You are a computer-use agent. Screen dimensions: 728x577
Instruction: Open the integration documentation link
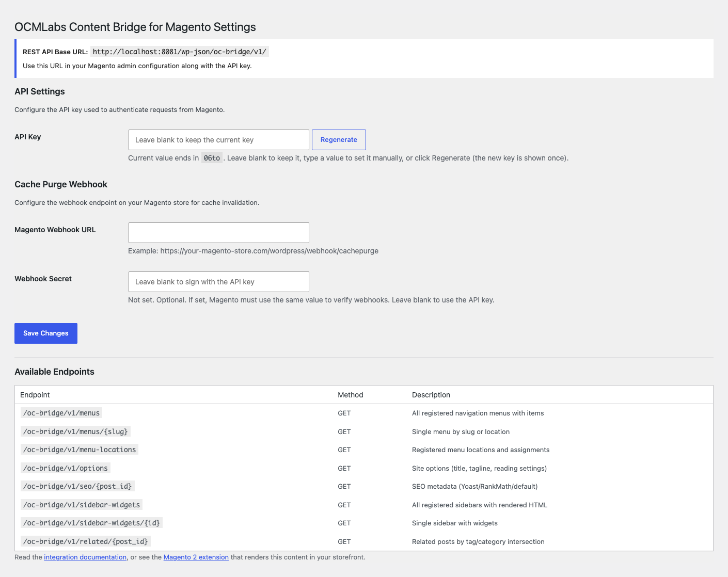(x=85, y=557)
